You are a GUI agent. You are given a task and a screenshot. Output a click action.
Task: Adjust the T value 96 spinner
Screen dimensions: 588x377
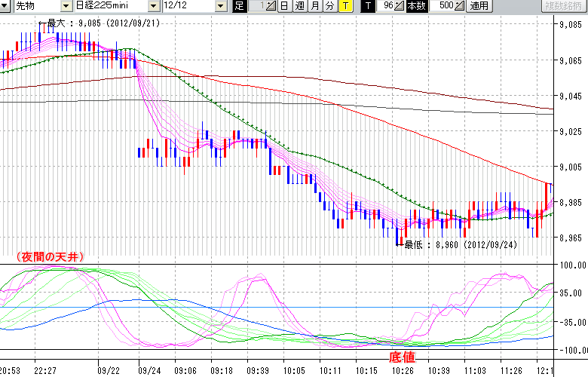pyautogui.click(x=400, y=6)
